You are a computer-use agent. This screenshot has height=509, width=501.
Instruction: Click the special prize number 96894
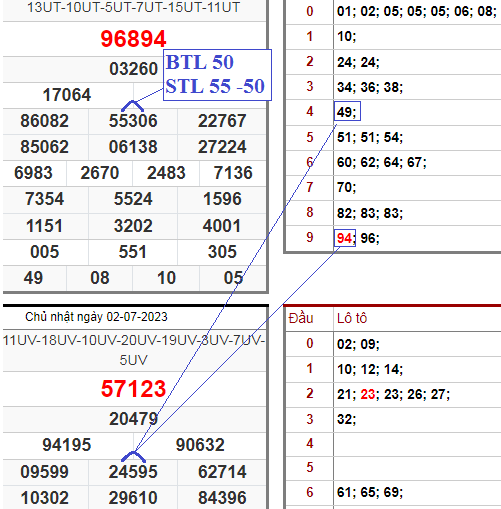[133, 39]
